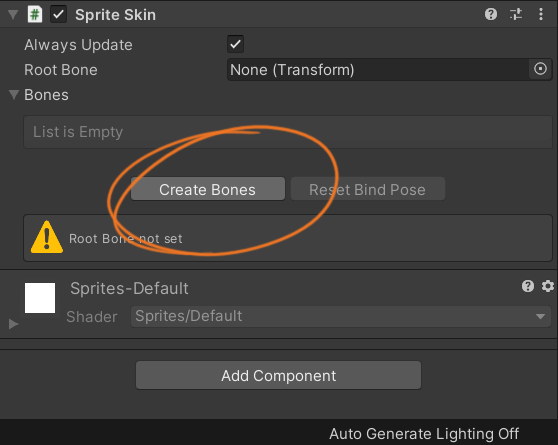This screenshot has height=445, width=558.
Task: Uncheck the Always Update checkbox
Action: pos(235,44)
